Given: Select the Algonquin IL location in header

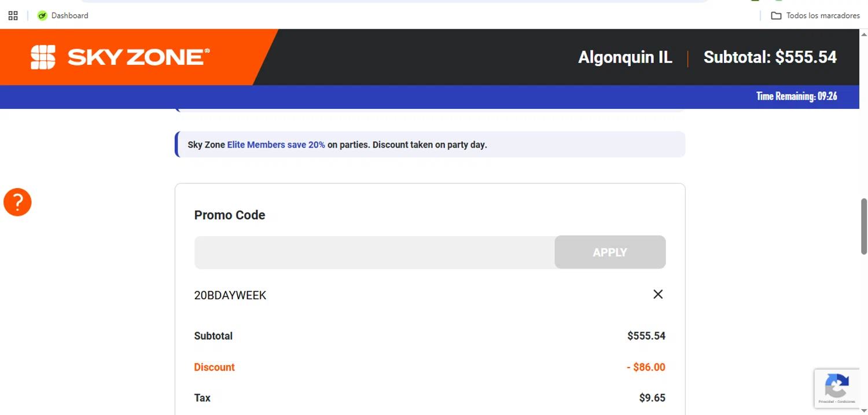Looking at the screenshot, I should pos(625,57).
